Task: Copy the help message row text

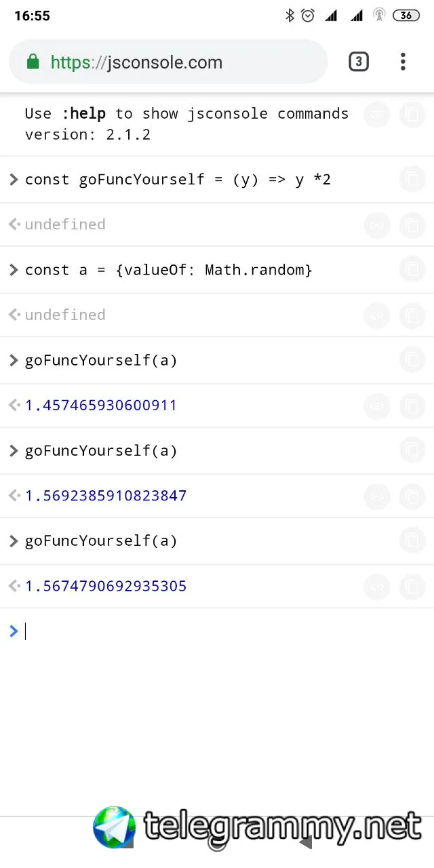Action: pyautogui.click(x=412, y=115)
